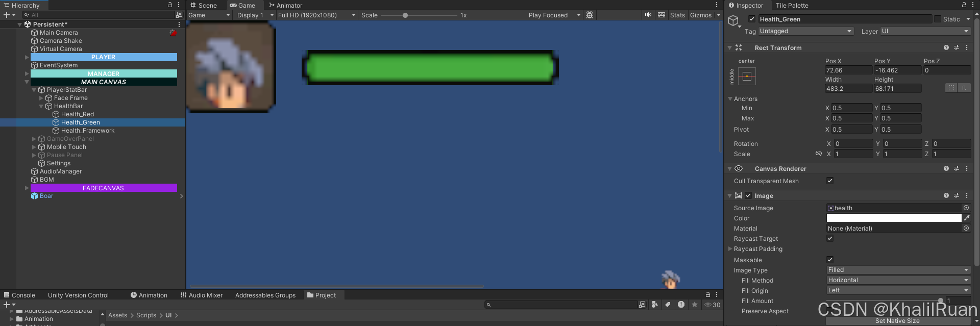980x326 pixels.
Task: Open the Audio Mixer tab
Action: point(202,295)
